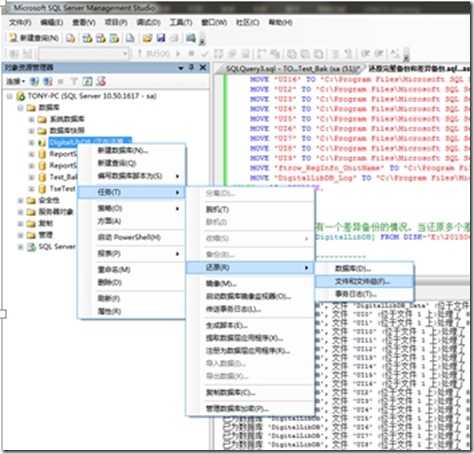Expand the 系统数据库 folder

[31, 119]
